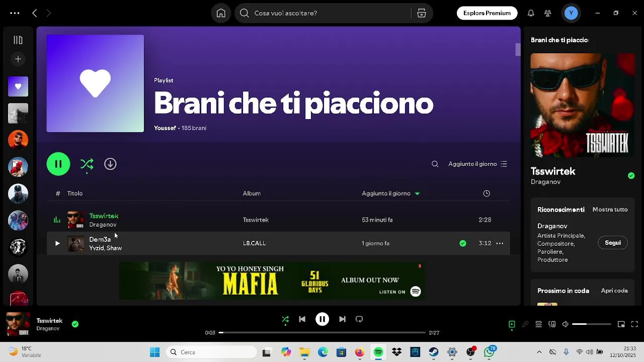
Task: Go back with the left arrow
Action: tap(35, 13)
